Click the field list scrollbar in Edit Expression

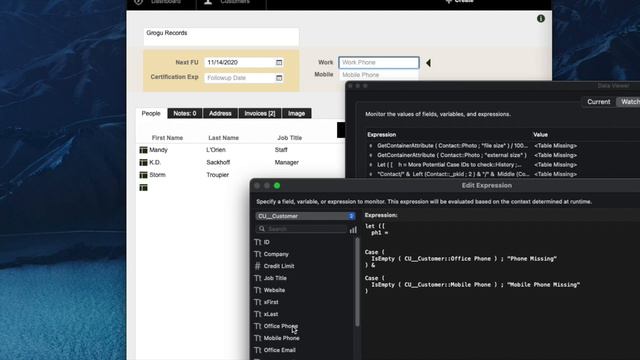[x=358, y=282]
